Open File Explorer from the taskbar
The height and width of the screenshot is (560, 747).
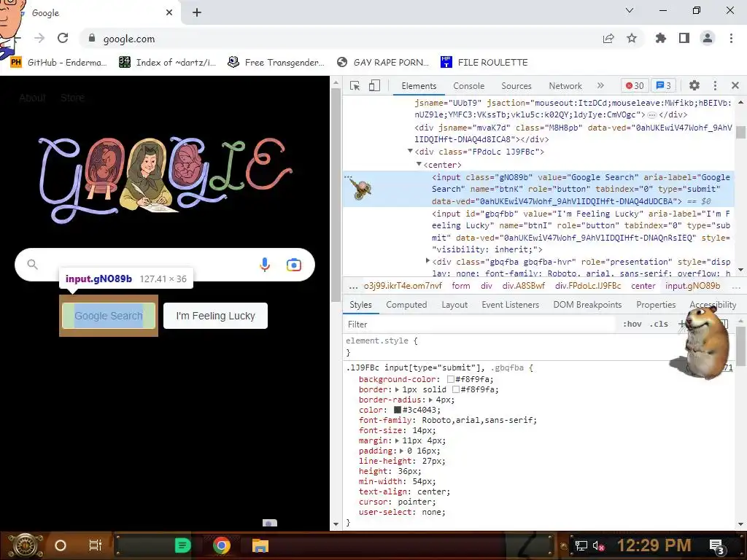coord(260,545)
